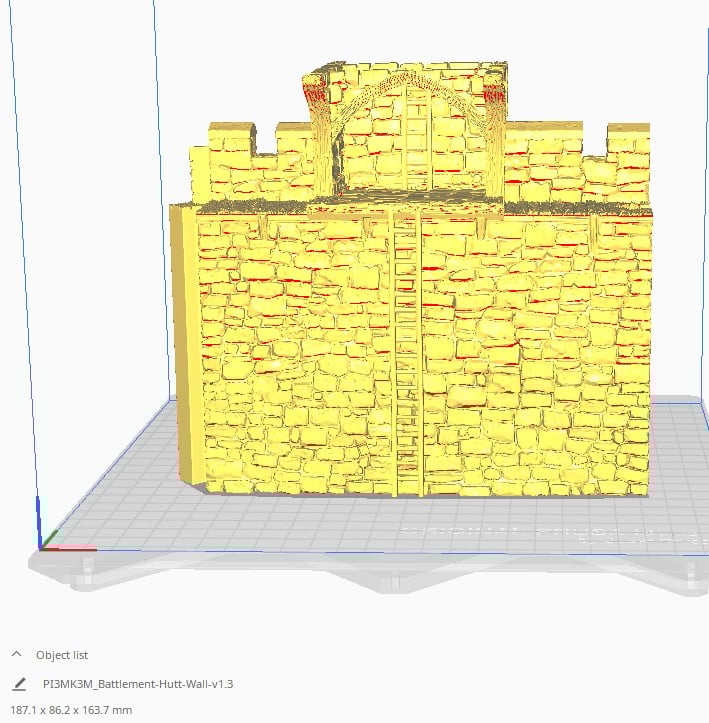Screen dimensions: 709x723
Task: Click the pencil rename icon
Action: (x=19, y=684)
